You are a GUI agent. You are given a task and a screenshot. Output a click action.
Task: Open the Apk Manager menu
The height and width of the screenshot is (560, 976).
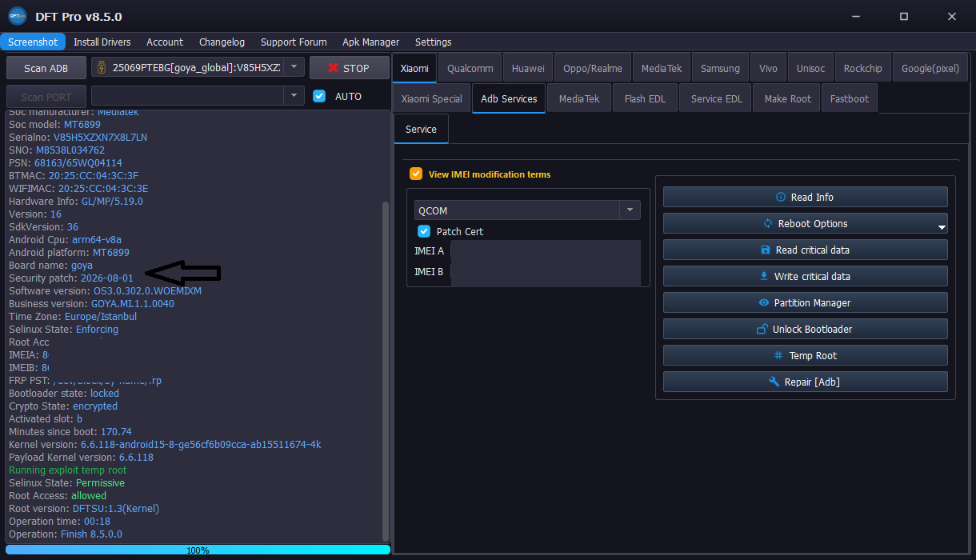click(x=370, y=42)
